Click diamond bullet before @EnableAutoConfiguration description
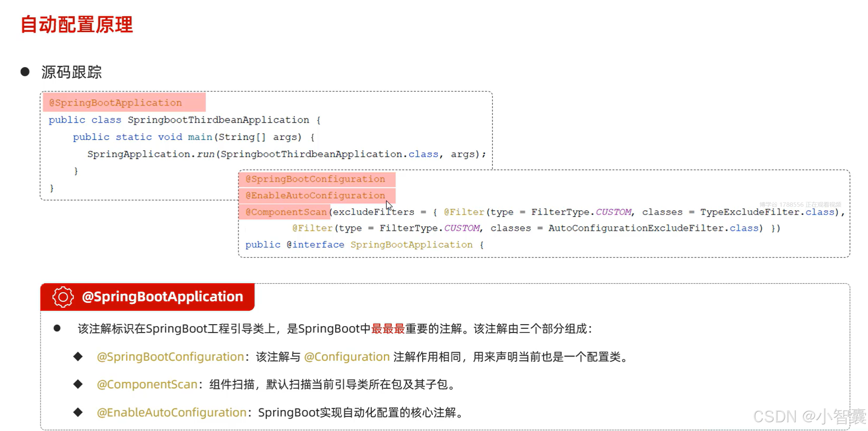868x431 pixels. point(78,412)
